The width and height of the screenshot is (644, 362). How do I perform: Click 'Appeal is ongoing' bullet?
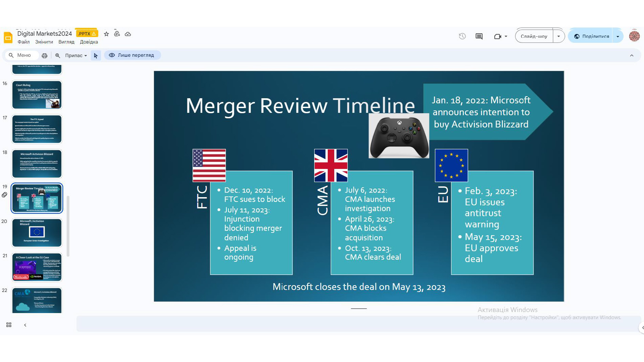coord(240,253)
